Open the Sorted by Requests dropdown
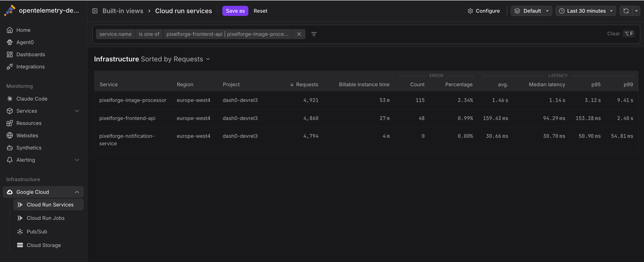The height and width of the screenshot is (262, 644). point(175,59)
